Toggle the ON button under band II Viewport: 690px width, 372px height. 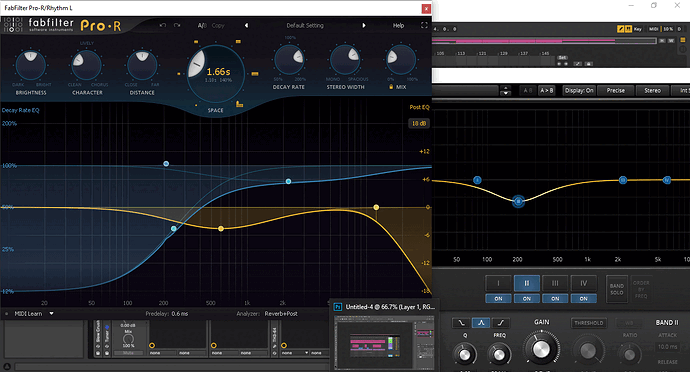click(527, 298)
